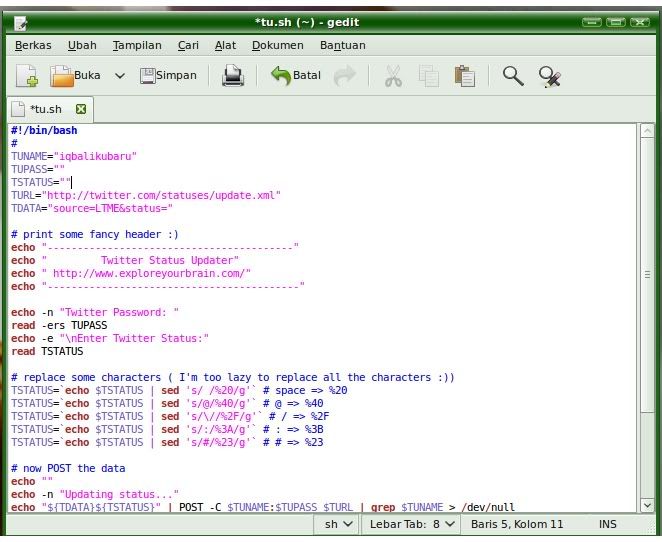The height and width of the screenshot is (542, 662).
Task: Click the '# replace some characters' comment
Action: point(233,377)
